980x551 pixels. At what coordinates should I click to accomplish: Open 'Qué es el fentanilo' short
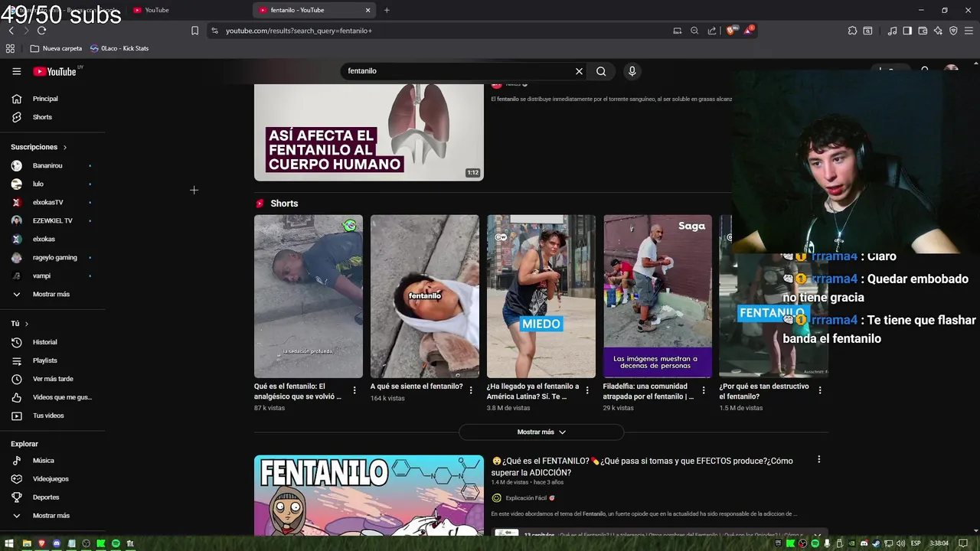tap(309, 296)
